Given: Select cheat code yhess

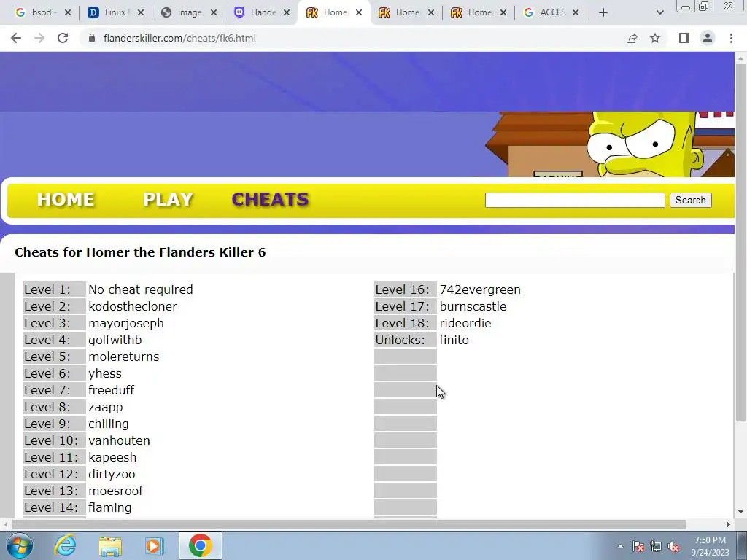Looking at the screenshot, I should [x=105, y=373].
